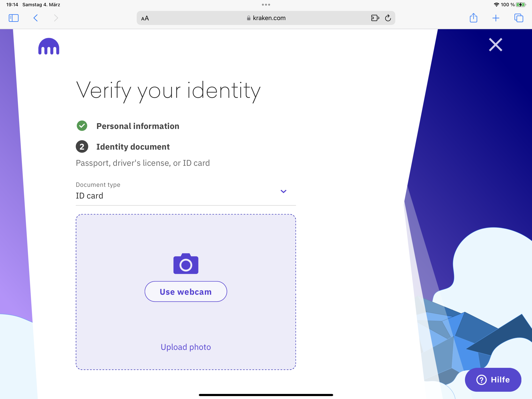Screen dimensions: 532x399
Task: Click the Wi-Fi status icon
Action: tap(496, 4)
